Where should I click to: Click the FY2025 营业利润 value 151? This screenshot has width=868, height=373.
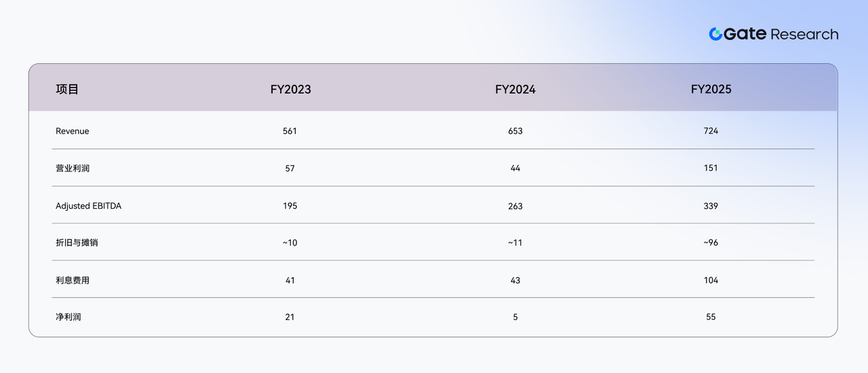(x=711, y=168)
